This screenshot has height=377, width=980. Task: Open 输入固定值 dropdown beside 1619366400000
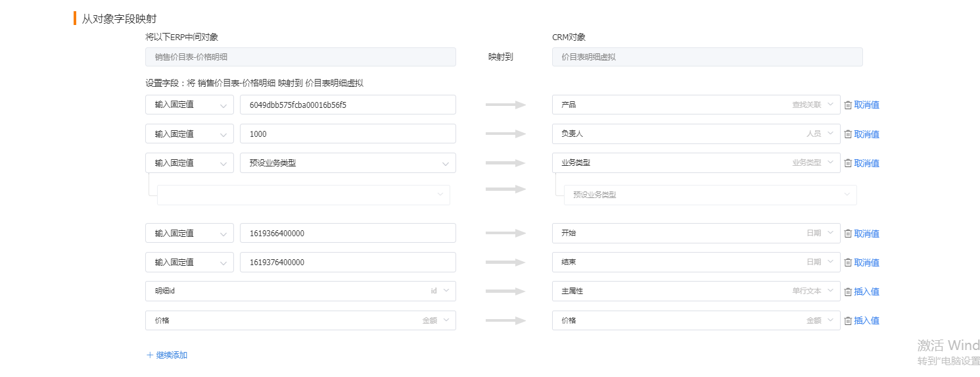click(x=189, y=233)
